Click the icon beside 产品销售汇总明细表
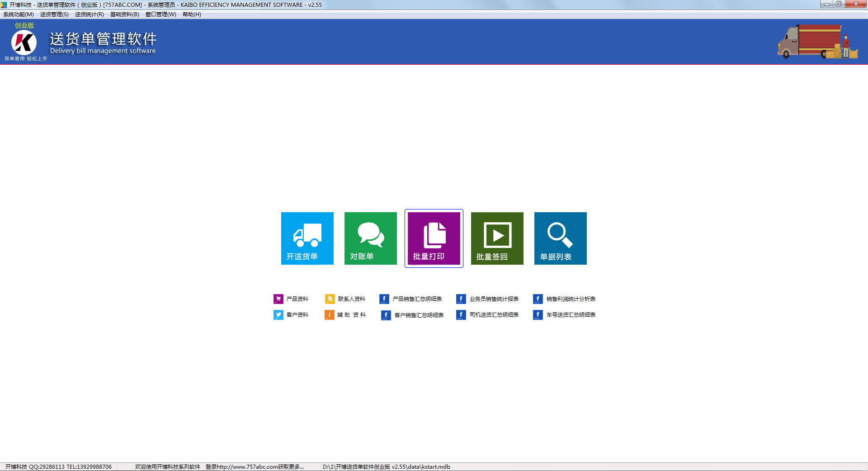 (384, 299)
